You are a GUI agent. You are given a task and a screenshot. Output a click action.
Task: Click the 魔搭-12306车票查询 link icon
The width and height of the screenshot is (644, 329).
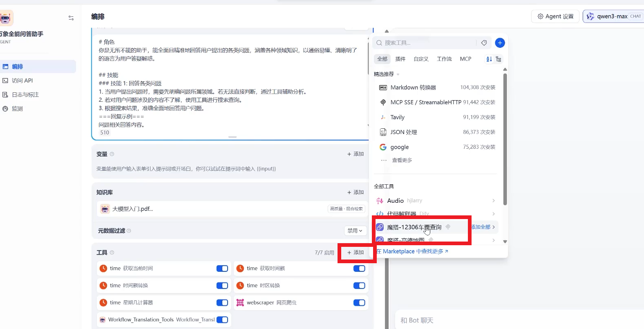tap(380, 227)
